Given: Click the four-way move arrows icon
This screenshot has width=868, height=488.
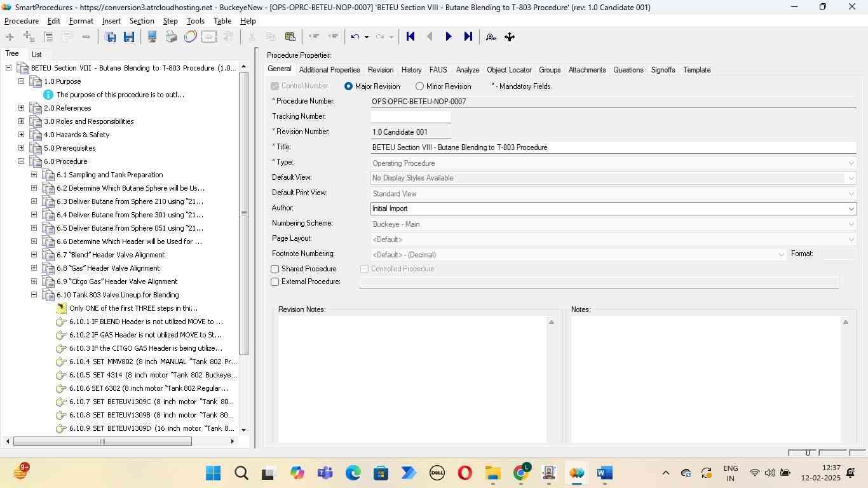Looking at the screenshot, I should pos(510,37).
